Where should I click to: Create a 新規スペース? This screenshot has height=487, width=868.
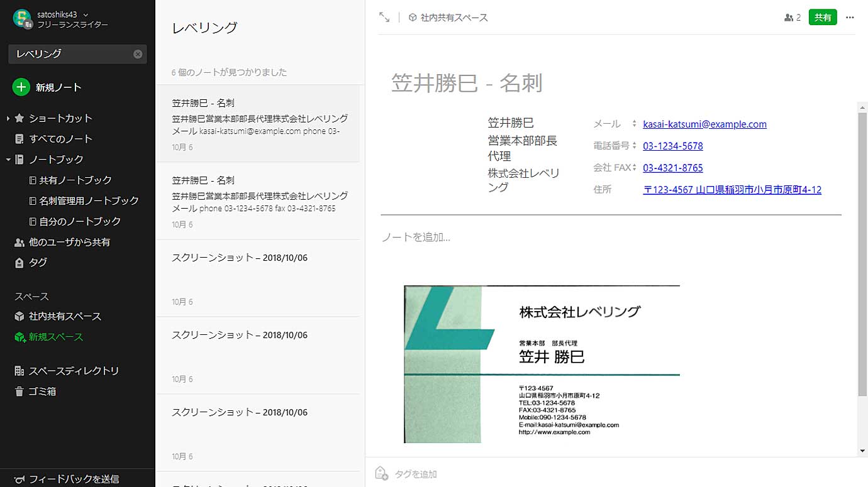pyautogui.click(x=56, y=337)
